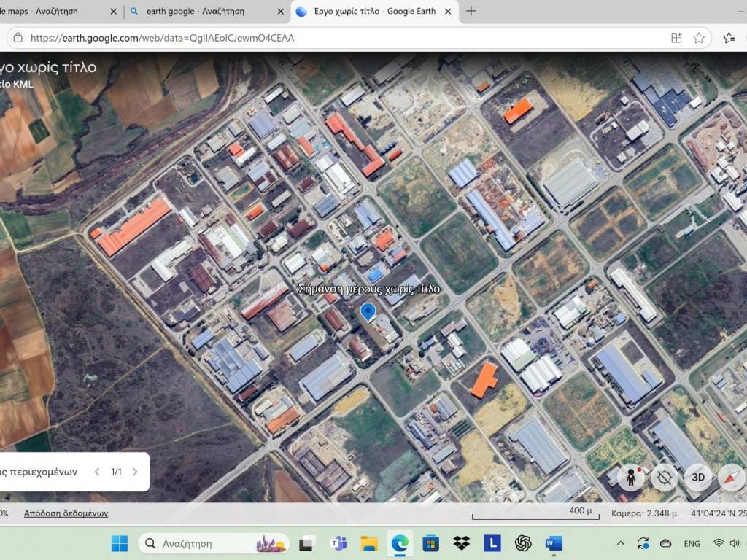
Task: Open ChatGPT from the taskbar
Action: point(523,543)
